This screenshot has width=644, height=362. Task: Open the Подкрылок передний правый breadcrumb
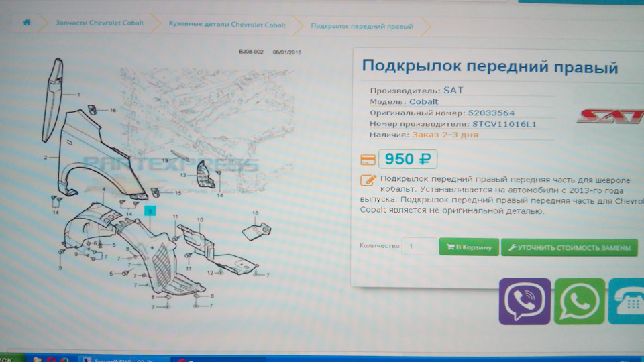click(x=362, y=26)
